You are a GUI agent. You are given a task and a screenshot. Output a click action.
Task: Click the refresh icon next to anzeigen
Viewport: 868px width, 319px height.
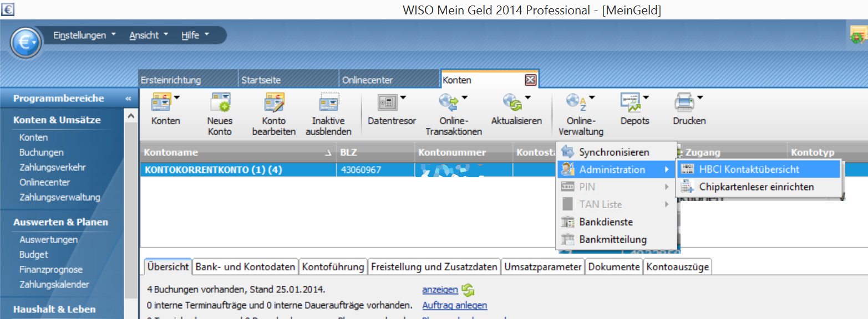pos(469,290)
